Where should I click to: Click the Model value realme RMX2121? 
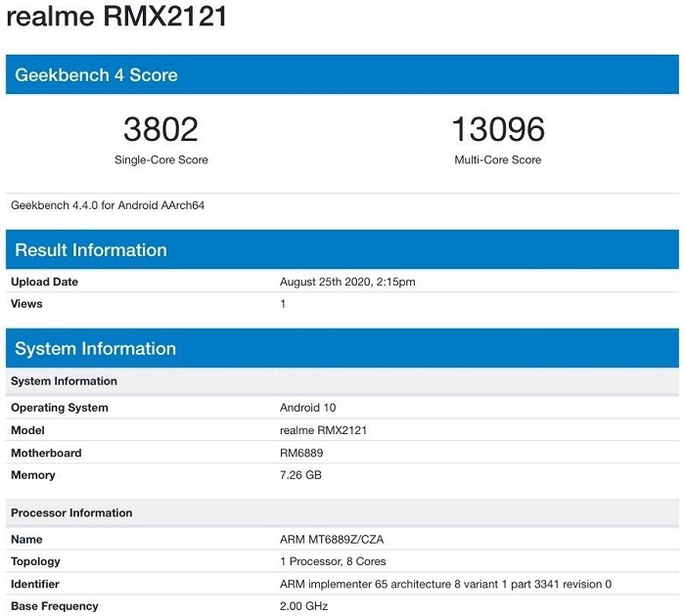click(x=323, y=430)
